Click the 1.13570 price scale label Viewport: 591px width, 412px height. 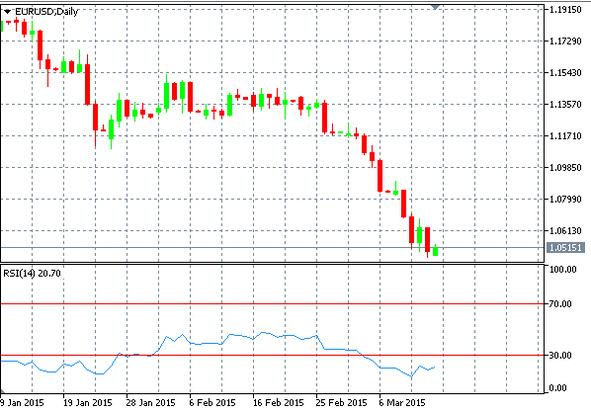tap(566, 104)
